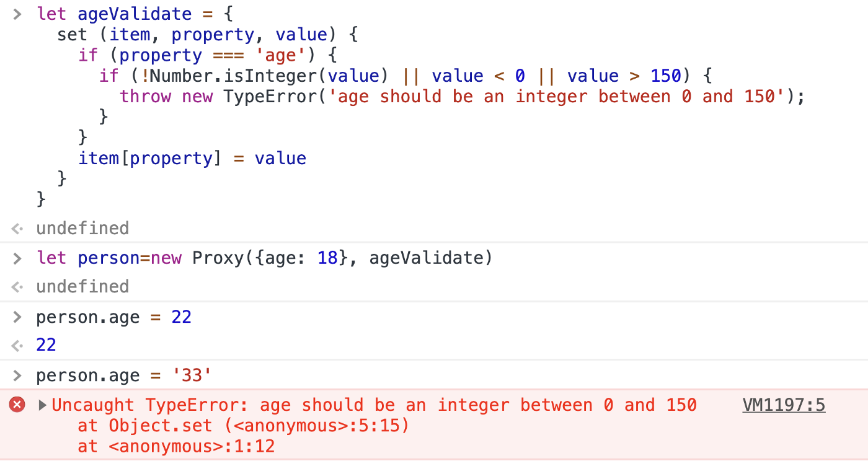Click the first undefined result
The width and height of the screenshot is (868, 461).
[82, 229]
